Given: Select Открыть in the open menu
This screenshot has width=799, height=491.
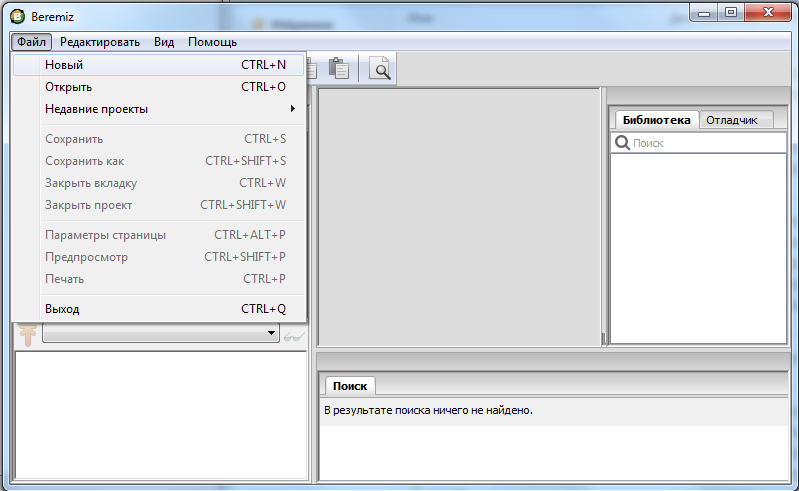Looking at the screenshot, I should [x=68, y=87].
